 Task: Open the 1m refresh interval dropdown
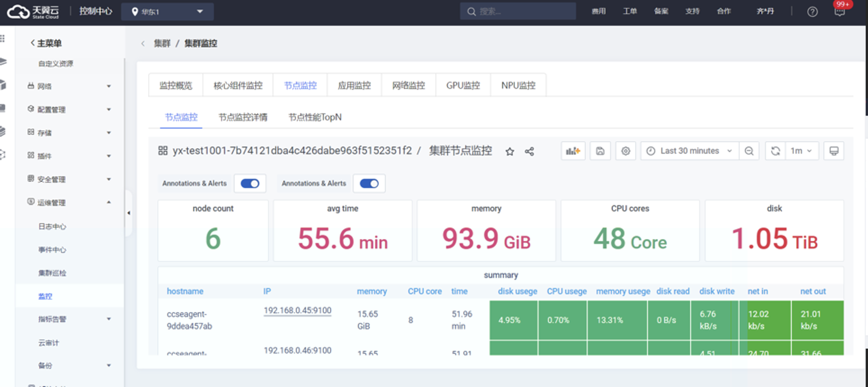click(802, 151)
